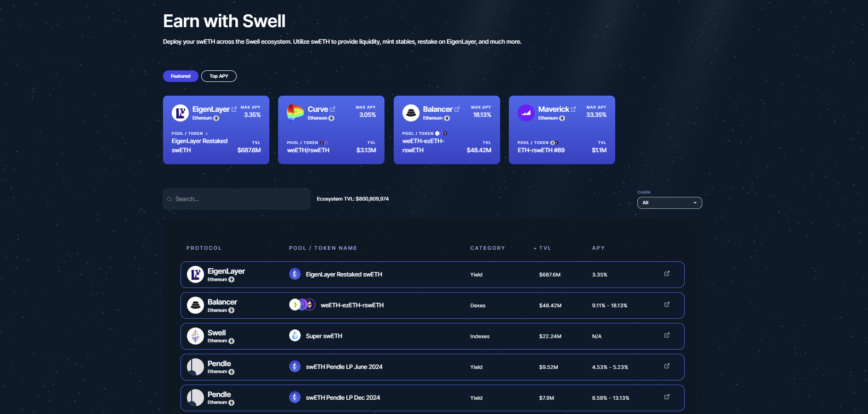
Task: Open the Curve featured card link
Action: tap(332, 109)
